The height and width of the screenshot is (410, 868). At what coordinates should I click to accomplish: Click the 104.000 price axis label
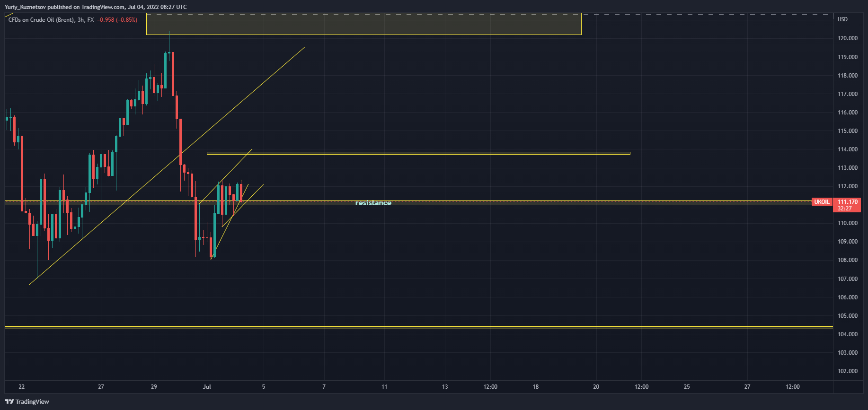[847, 334]
